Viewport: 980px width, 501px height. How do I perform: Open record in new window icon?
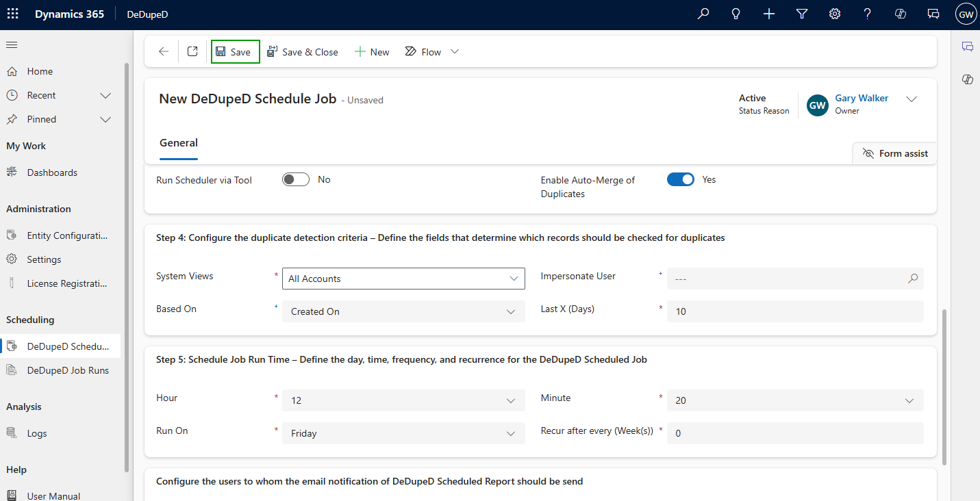tap(192, 52)
